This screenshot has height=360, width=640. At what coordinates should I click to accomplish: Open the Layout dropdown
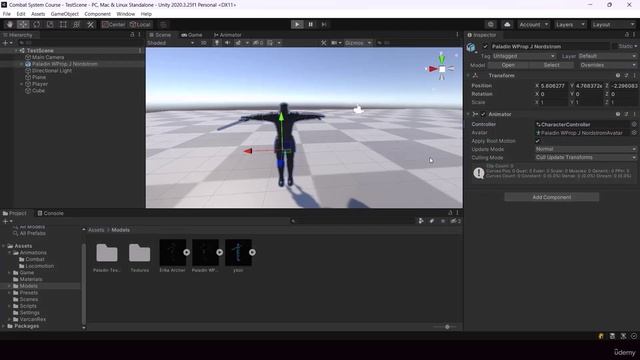click(x=613, y=24)
